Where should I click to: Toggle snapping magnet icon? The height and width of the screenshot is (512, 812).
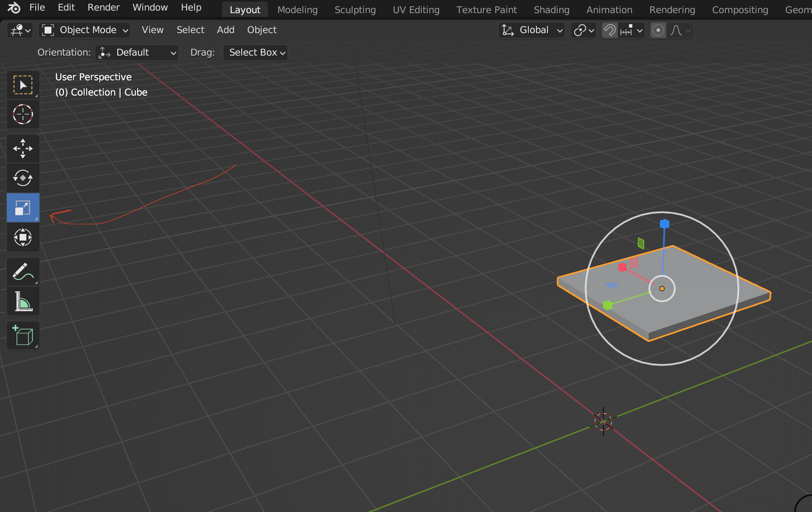[609, 30]
